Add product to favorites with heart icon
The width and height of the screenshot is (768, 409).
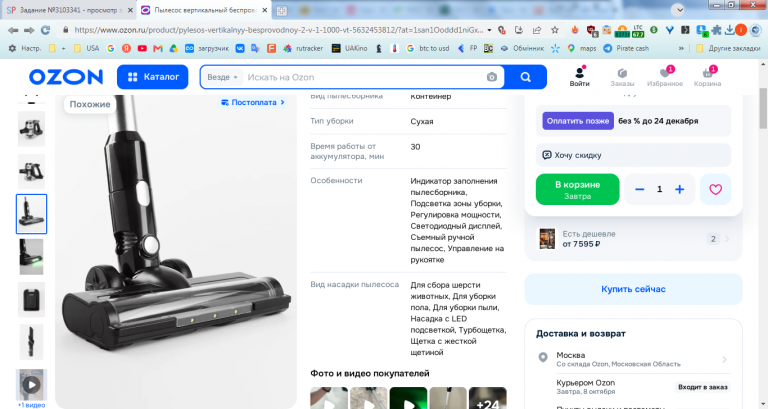[716, 190]
